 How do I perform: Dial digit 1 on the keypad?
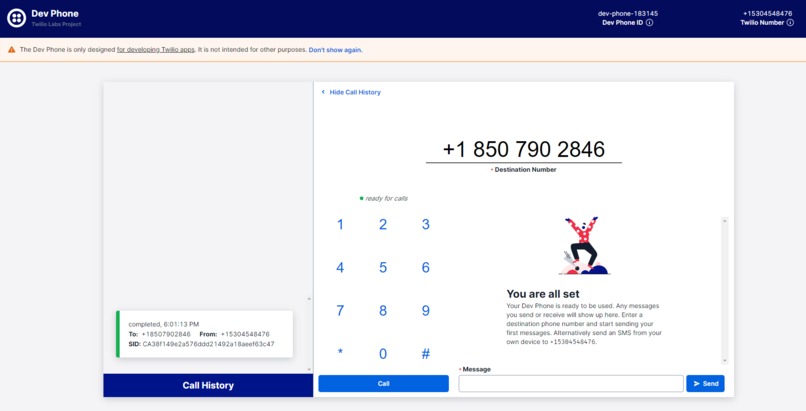click(340, 225)
